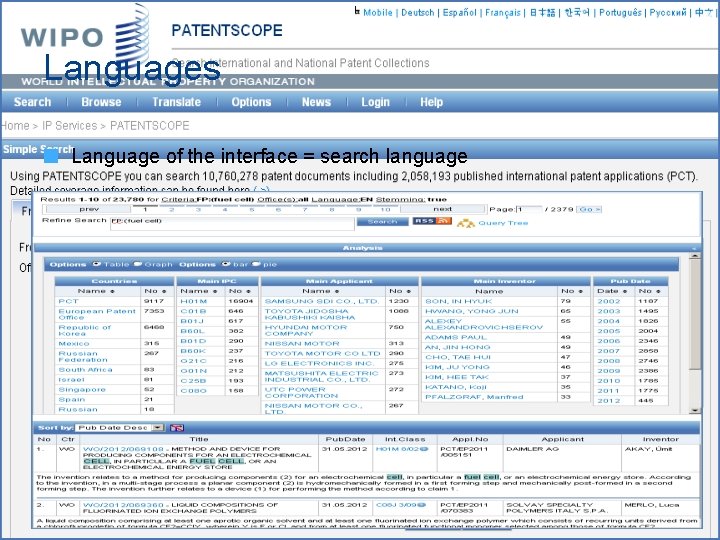Jump to results page 5
Screen dimensions: 720x540
252,209
